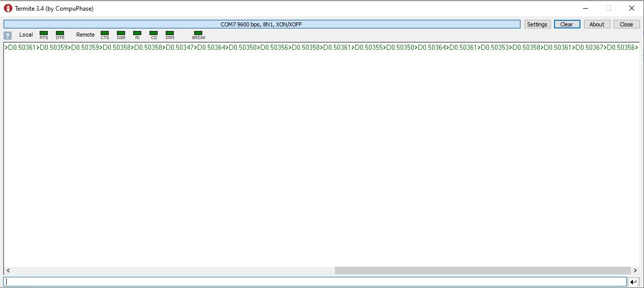Click the ERR status indicator
Screen dimensions: 644x288
170,34
